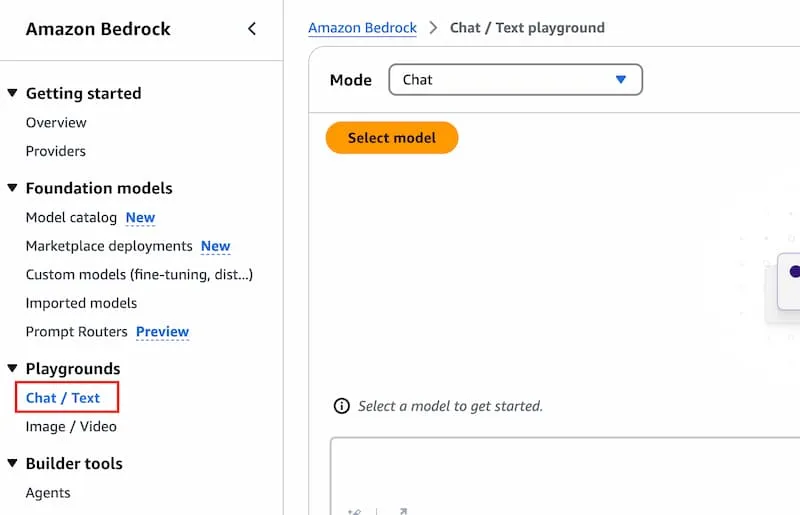Open Model catalog in the sidebar
The width and height of the screenshot is (800, 515).
pyautogui.click(x=71, y=217)
